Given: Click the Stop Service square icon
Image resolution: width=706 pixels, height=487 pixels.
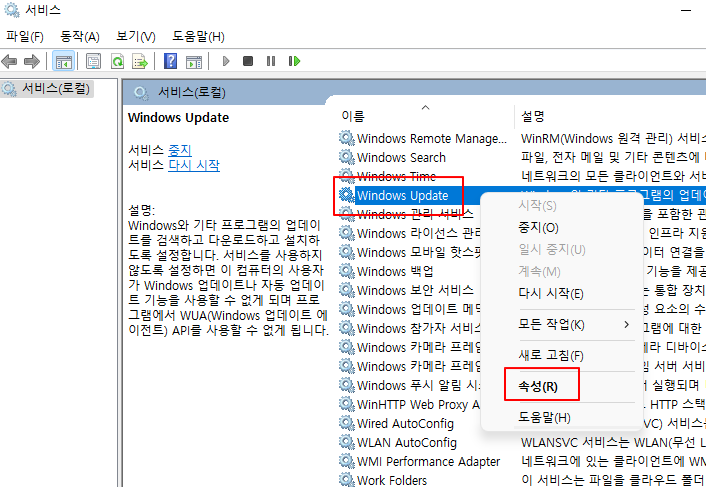Looking at the screenshot, I should click(x=248, y=61).
